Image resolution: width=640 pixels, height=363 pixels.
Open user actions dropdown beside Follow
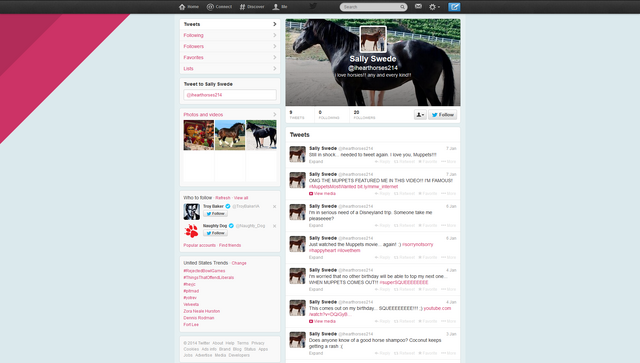[420, 115]
